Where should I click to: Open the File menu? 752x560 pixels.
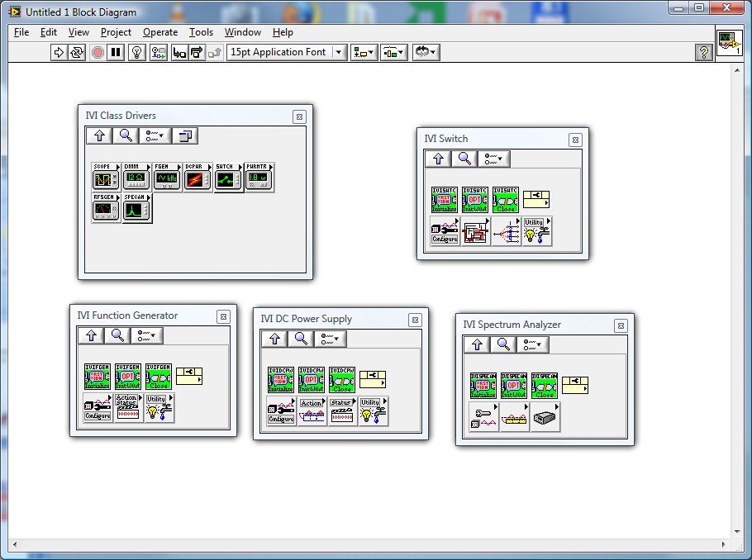tap(21, 32)
